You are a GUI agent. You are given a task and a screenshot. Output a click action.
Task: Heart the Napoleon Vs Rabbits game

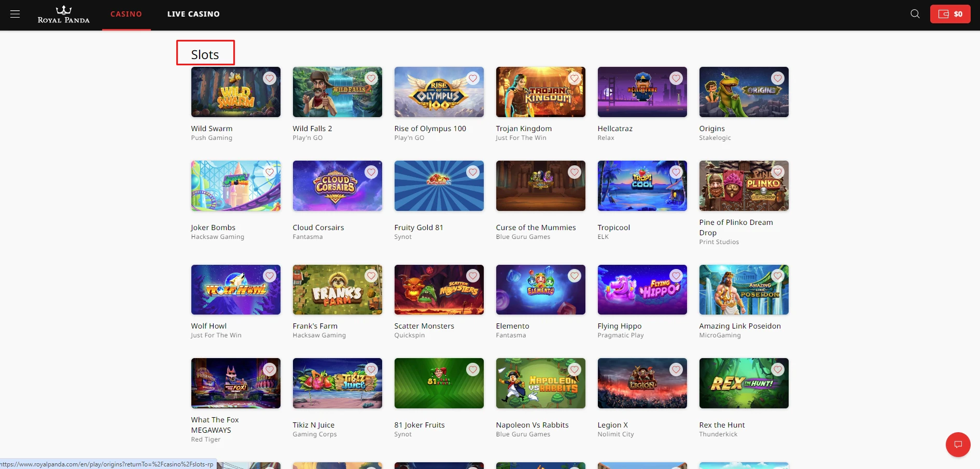coord(575,369)
